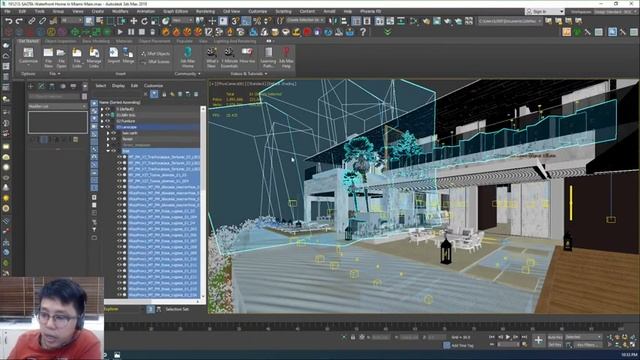Toggle visibility of the tree sublayer
Viewport: 640px width, 360px height.
point(114,151)
